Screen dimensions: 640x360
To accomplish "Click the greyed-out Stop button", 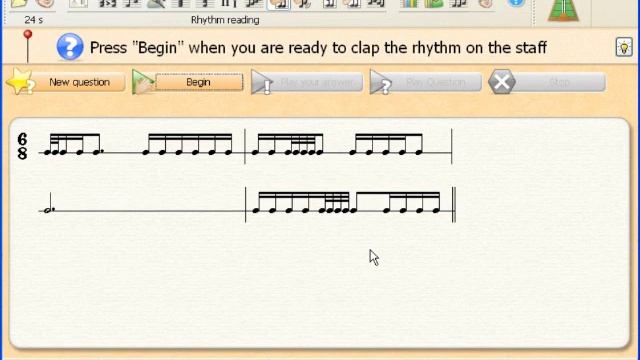I will 547,82.
